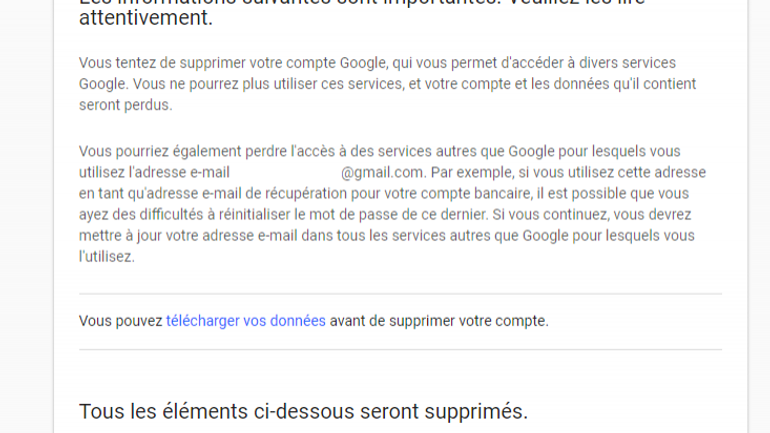Image resolution: width=770 pixels, height=433 pixels.
Task: Click the divider line below the download link
Action: (x=400, y=349)
